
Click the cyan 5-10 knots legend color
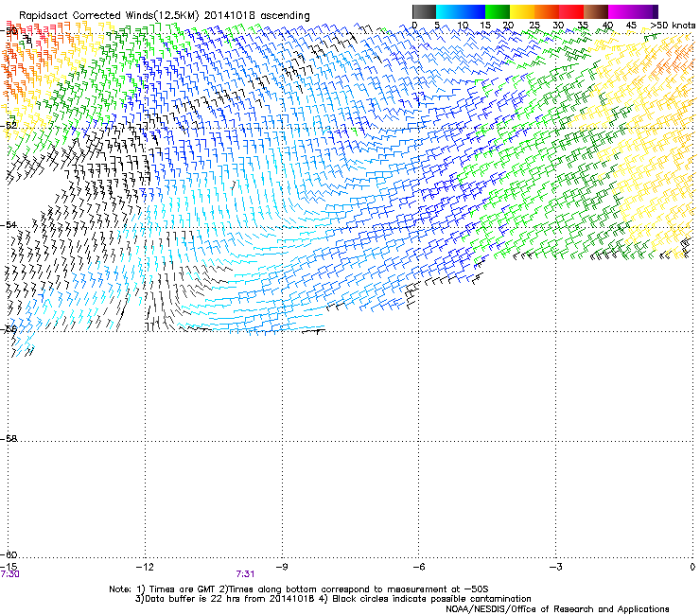coord(448,11)
